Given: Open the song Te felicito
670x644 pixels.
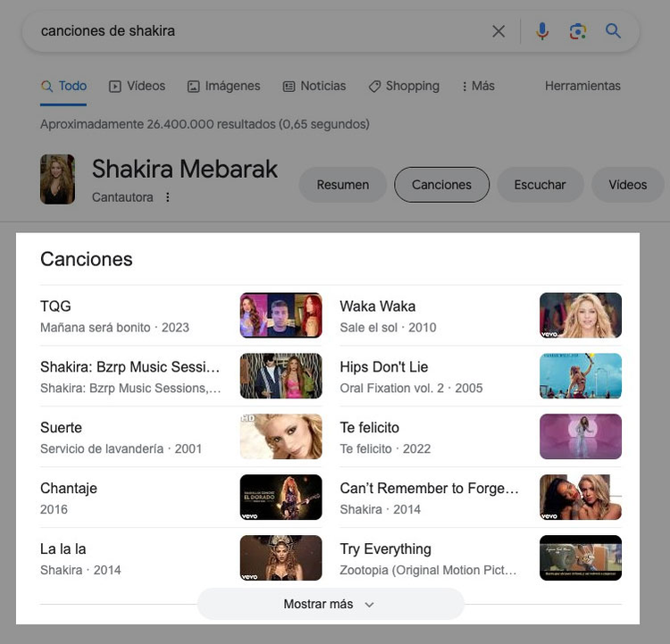Looking at the screenshot, I should coord(370,428).
